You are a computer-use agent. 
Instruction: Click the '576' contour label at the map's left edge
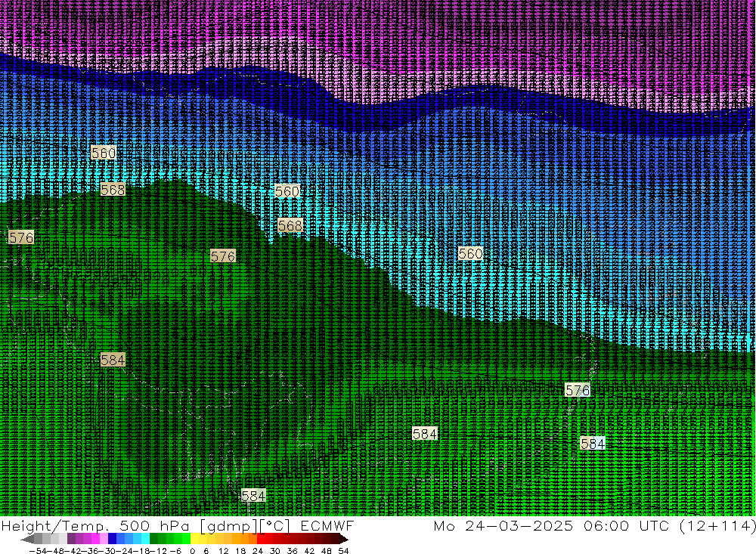tap(21, 237)
